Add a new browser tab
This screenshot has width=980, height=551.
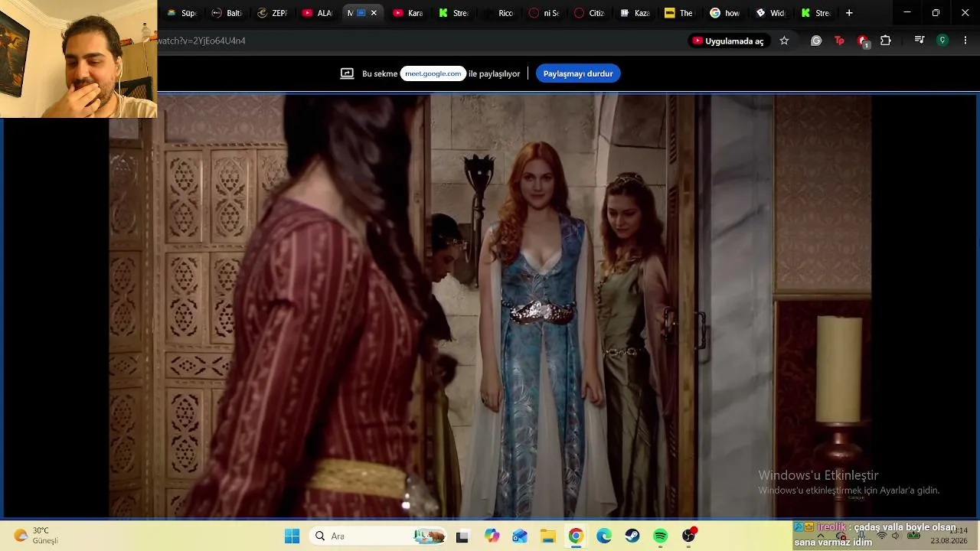pyautogui.click(x=849, y=13)
